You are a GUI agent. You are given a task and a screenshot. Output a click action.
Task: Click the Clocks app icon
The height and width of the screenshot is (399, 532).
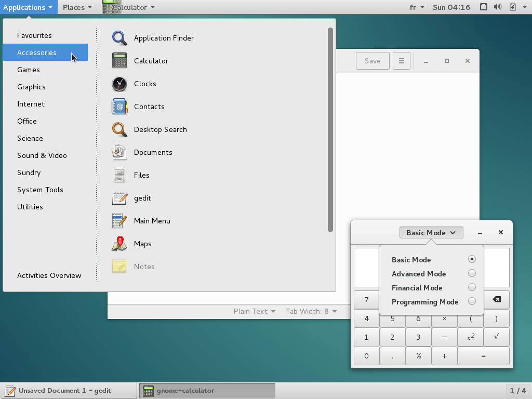[119, 84]
